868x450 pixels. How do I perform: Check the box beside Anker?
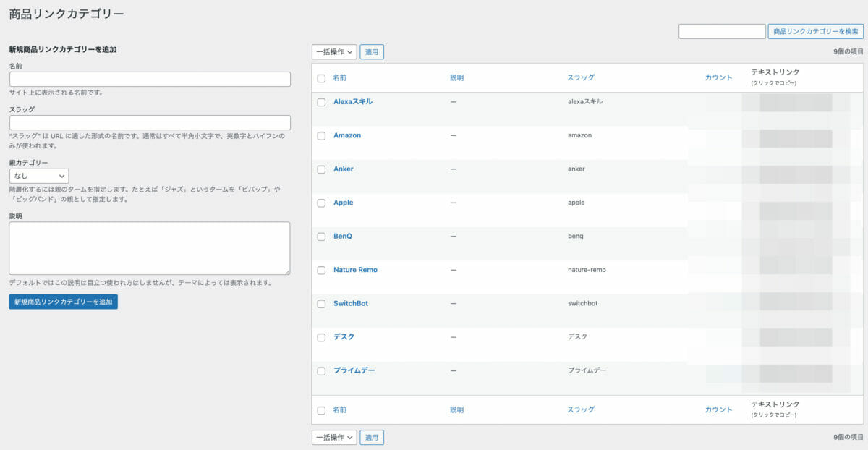point(321,169)
